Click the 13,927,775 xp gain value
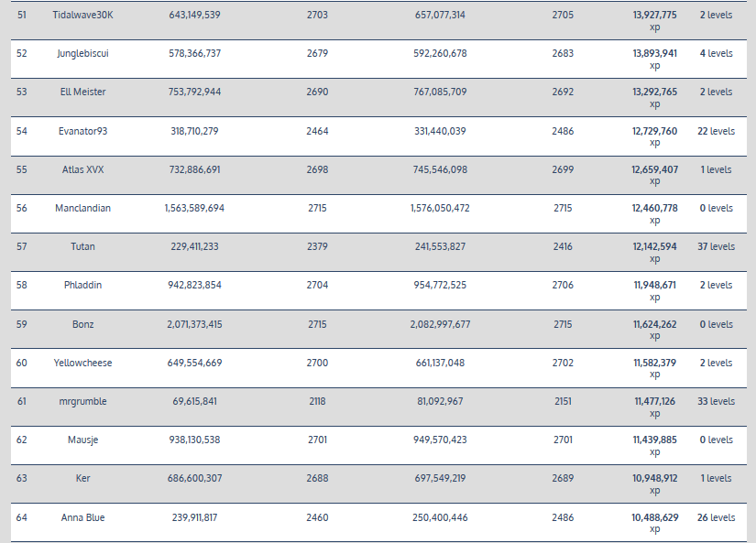Screen dimensions: 756x543 click(x=654, y=15)
